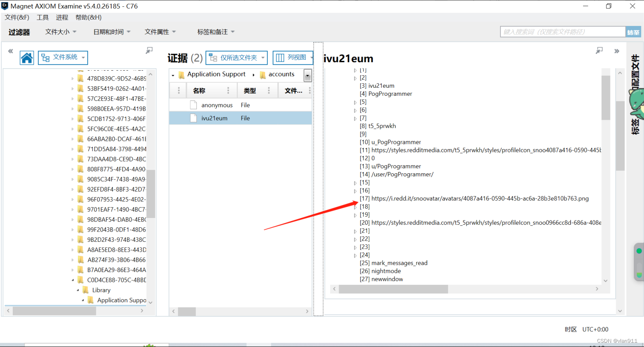Open column options grip before 名称
Screen dimensions: 644x347
click(x=179, y=91)
